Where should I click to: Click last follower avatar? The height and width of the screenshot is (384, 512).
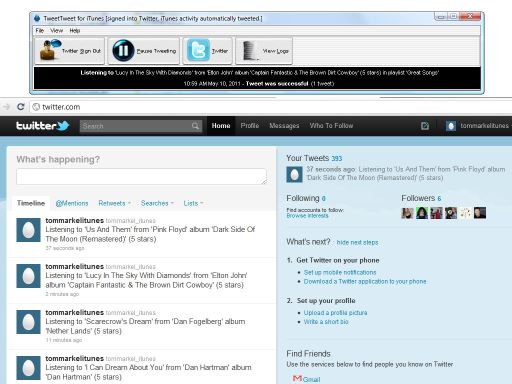click(x=480, y=213)
